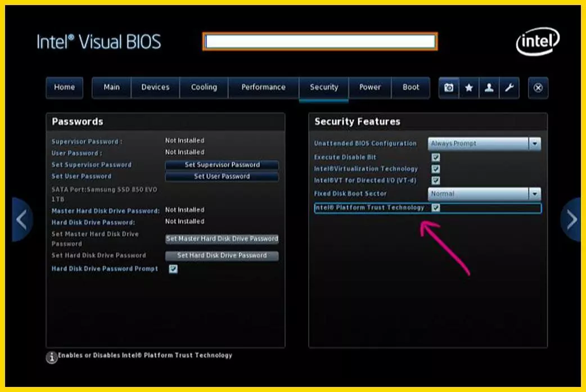Switch to the Cooling tab
The height and width of the screenshot is (392, 586).
(204, 87)
